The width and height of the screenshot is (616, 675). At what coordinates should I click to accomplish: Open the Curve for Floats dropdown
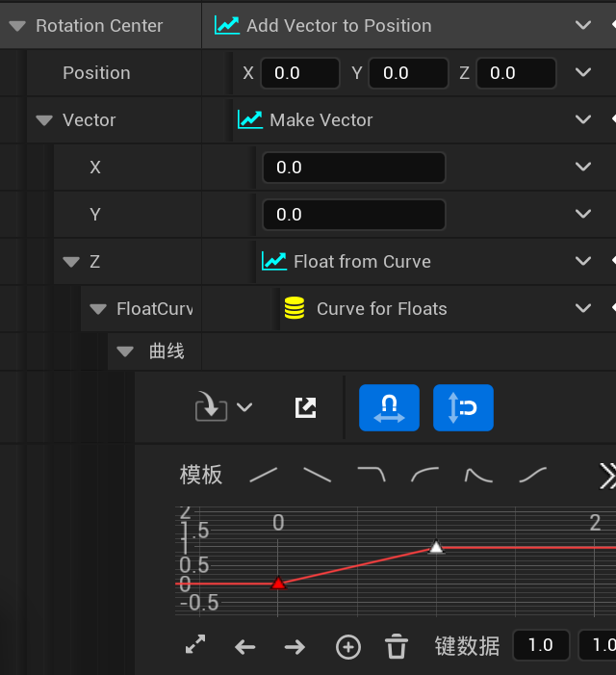(x=582, y=309)
